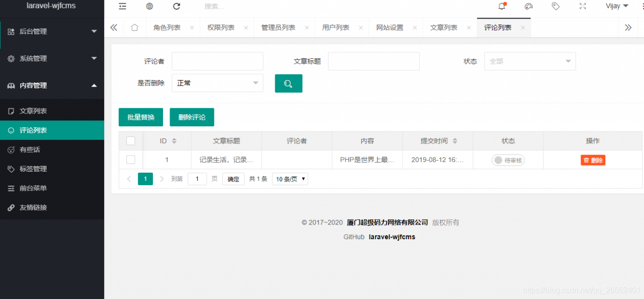The image size is (644, 299).
Task: Open the laravel-wjfcms GitHub link
Action: [x=391, y=237]
